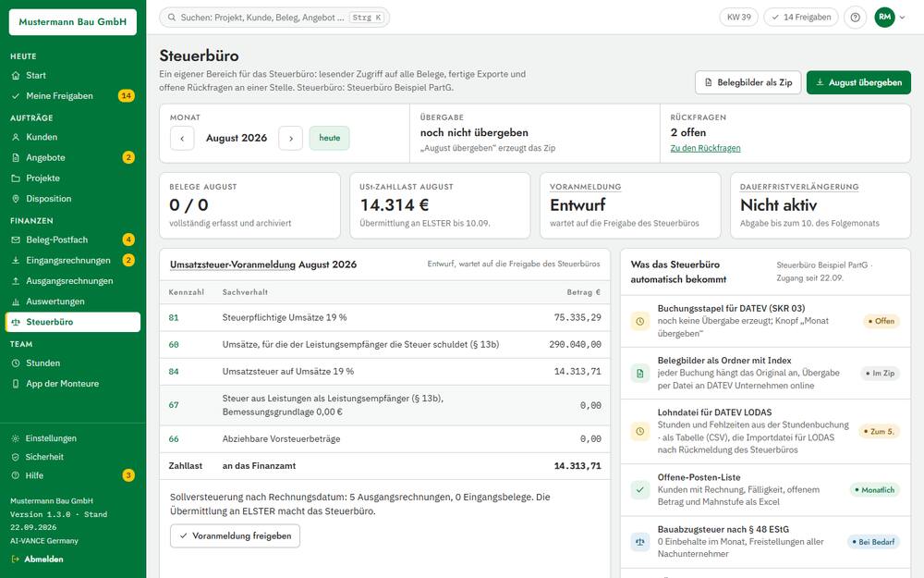This screenshot has height=578, width=924.
Task: Click the Bauabzugsteuer scales icon
Action: [640, 541]
